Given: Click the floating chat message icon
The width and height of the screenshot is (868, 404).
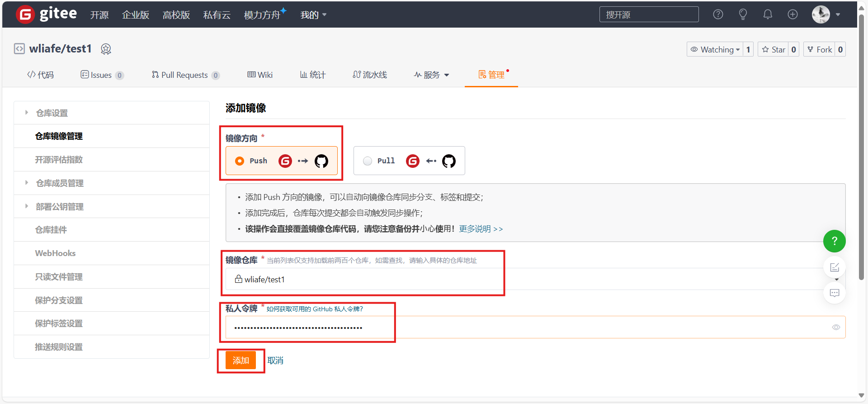Looking at the screenshot, I should point(834,293).
